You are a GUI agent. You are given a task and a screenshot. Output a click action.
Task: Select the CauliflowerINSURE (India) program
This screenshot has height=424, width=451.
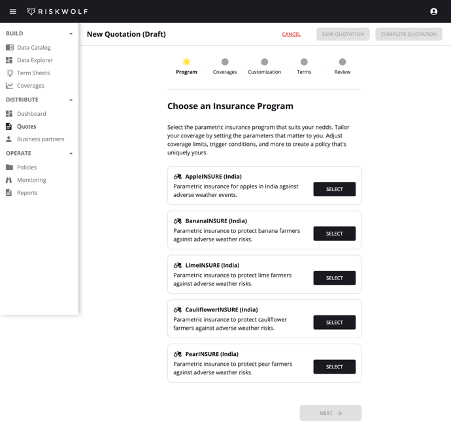point(334,322)
